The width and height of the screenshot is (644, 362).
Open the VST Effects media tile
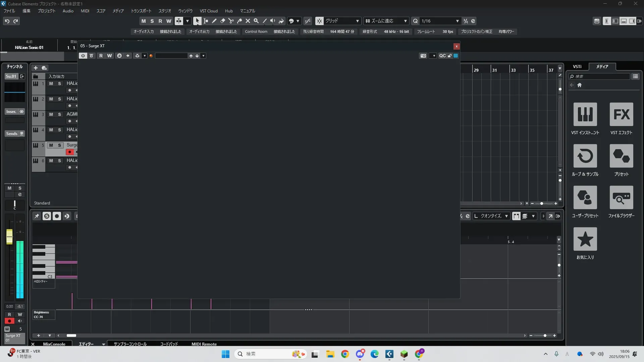click(x=621, y=114)
